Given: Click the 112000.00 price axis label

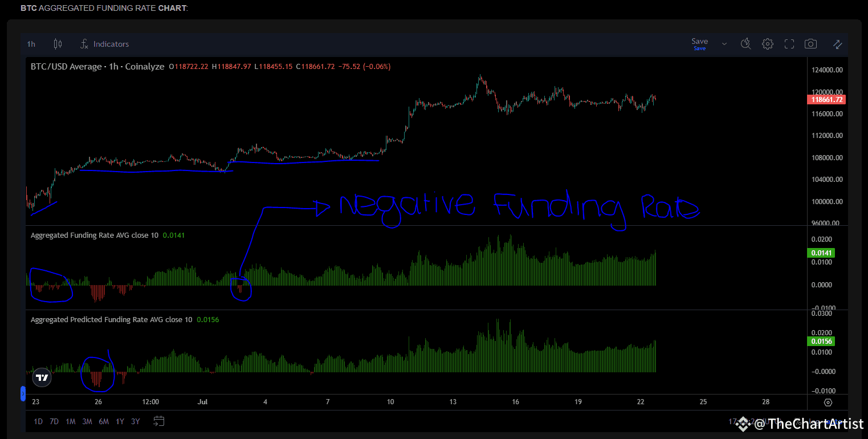Looking at the screenshot, I should (x=826, y=136).
